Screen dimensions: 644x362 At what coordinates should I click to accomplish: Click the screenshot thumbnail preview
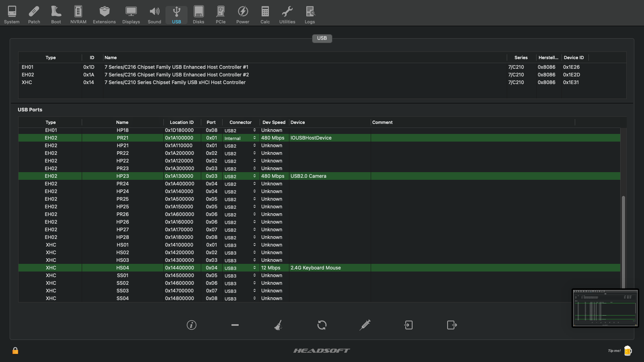[x=605, y=308]
